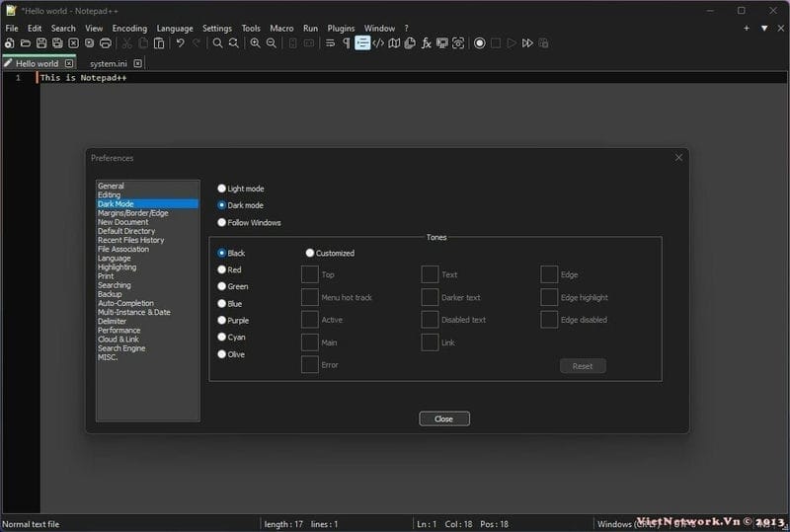The image size is (790, 532).
Task: Click the XML-style language tag icon
Action: pos(378,43)
